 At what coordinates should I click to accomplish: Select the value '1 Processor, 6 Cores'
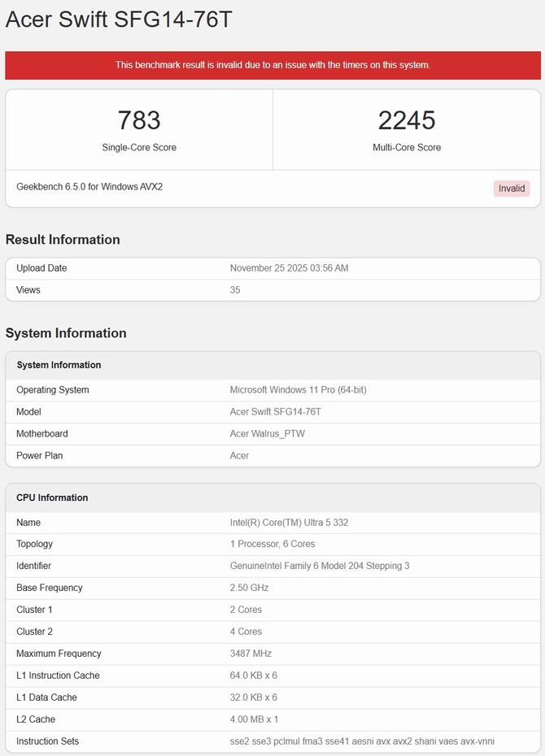[272, 544]
